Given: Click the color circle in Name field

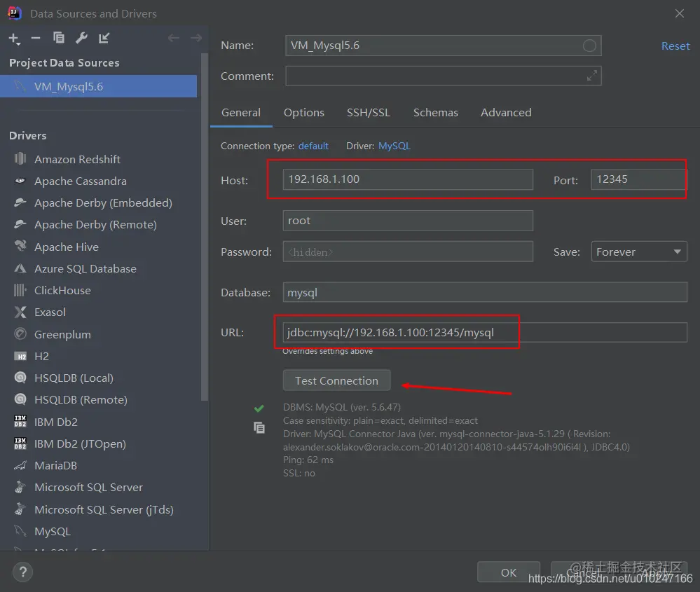Looking at the screenshot, I should [589, 46].
